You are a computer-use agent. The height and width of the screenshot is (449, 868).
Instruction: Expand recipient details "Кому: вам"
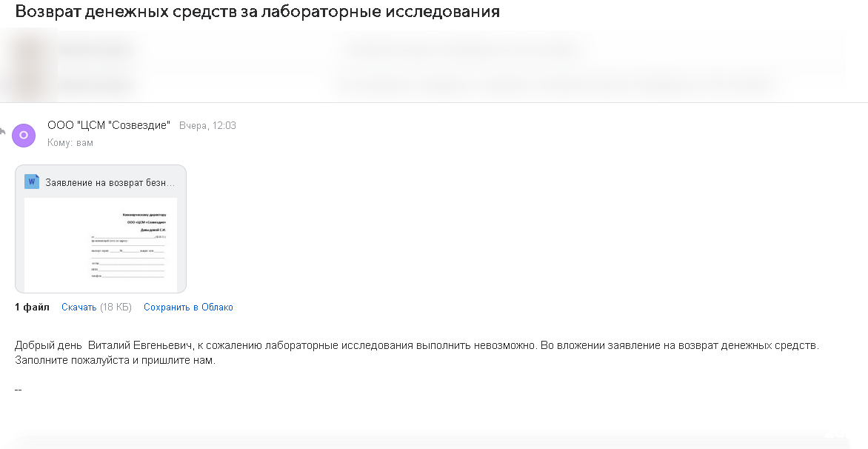click(70, 143)
